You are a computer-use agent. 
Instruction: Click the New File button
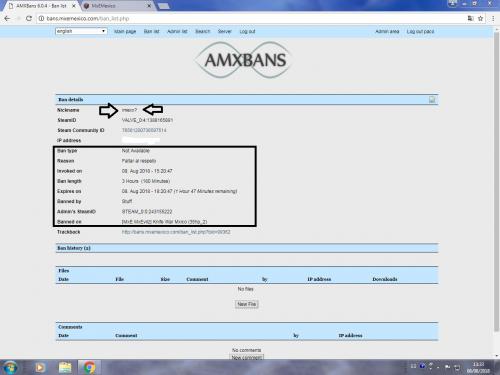click(246, 304)
